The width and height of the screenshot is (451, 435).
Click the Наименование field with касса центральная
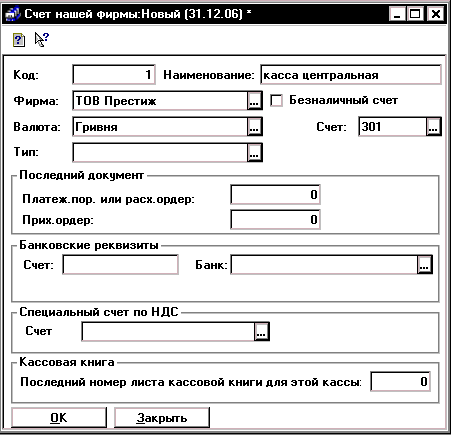(351, 75)
